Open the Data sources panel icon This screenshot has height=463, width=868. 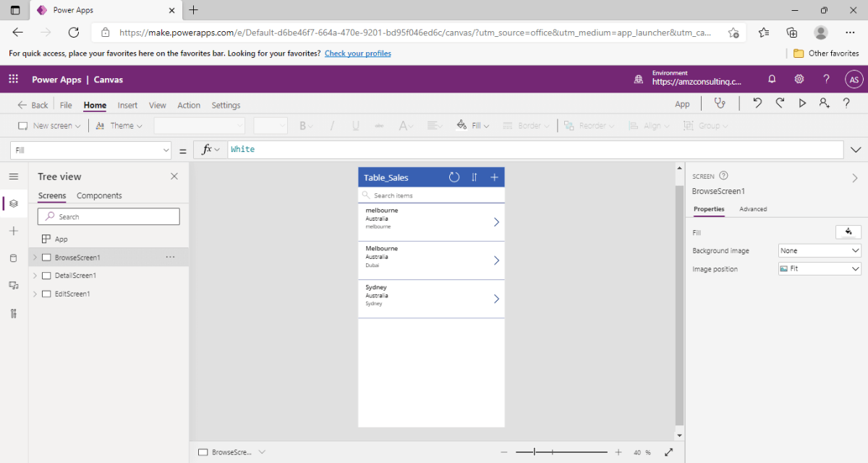(13, 257)
